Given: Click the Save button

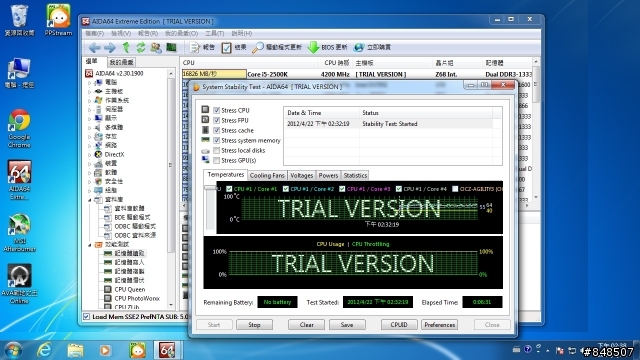Looking at the screenshot, I should (x=347, y=324).
